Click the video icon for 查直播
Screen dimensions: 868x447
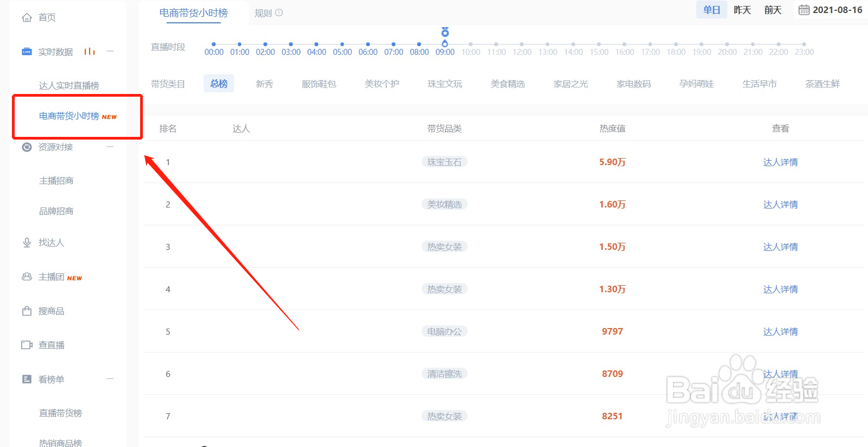[27, 345]
